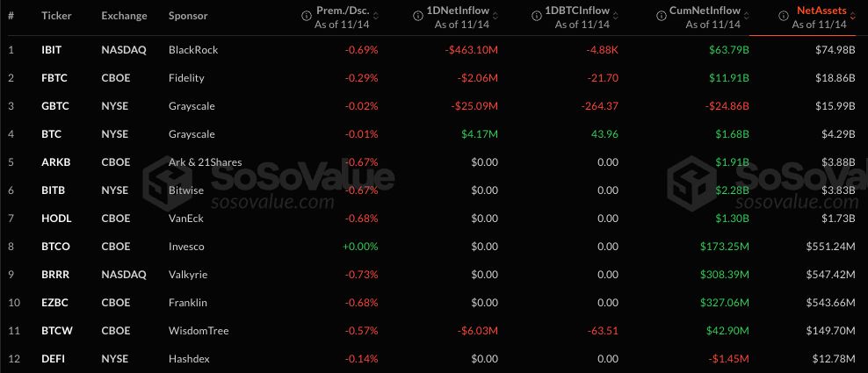Click the BlackRock sponsor name
Viewport: 868px width, 373px height.
pyautogui.click(x=192, y=50)
